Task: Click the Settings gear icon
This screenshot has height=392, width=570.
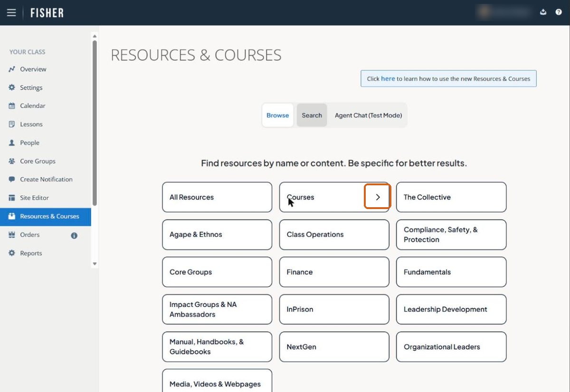Action: (x=12, y=88)
